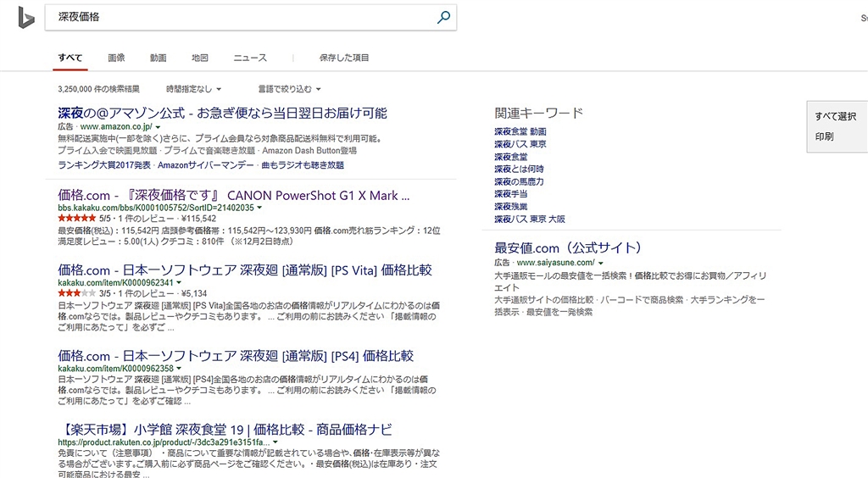The image size is (868, 478).
Task: Click the magnifying glass search icon
Action: [x=443, y=17]
